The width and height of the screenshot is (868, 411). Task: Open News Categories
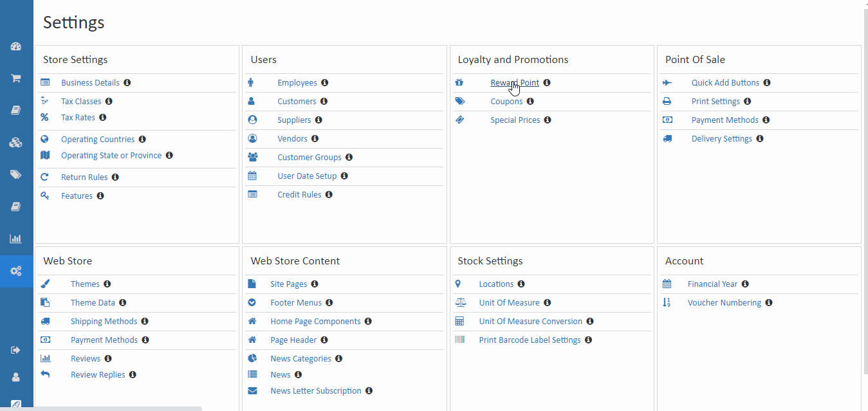[x=300, y=359]
